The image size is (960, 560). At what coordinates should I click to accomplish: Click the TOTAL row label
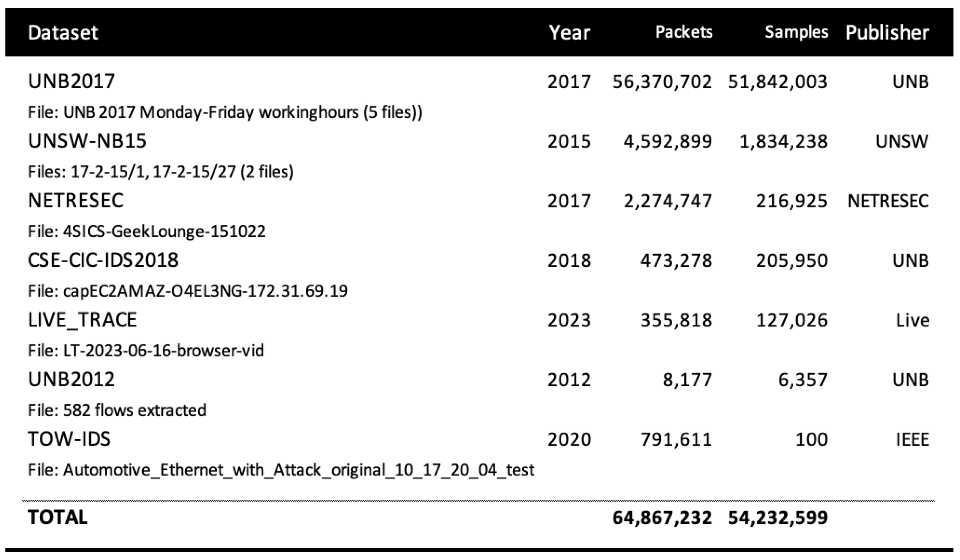58,517
